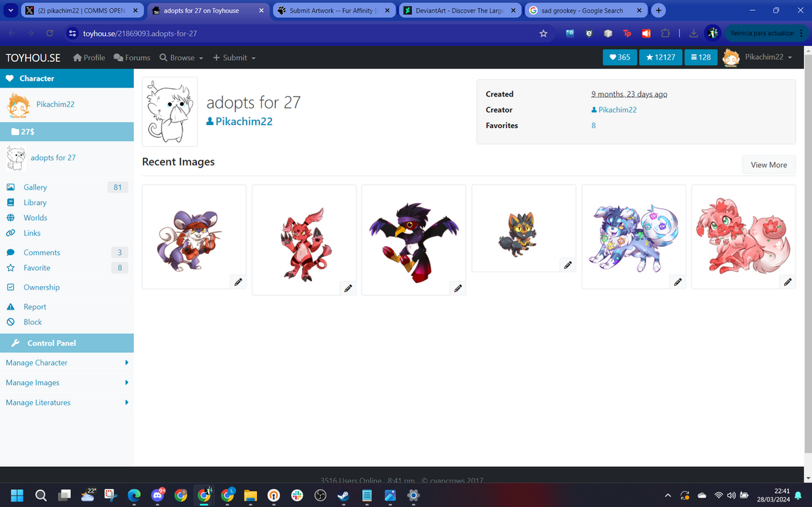The height and width of the screenshot is (507, 812).
Task: Click the Reinicia para actualizar button
Action: pos(766,34)
